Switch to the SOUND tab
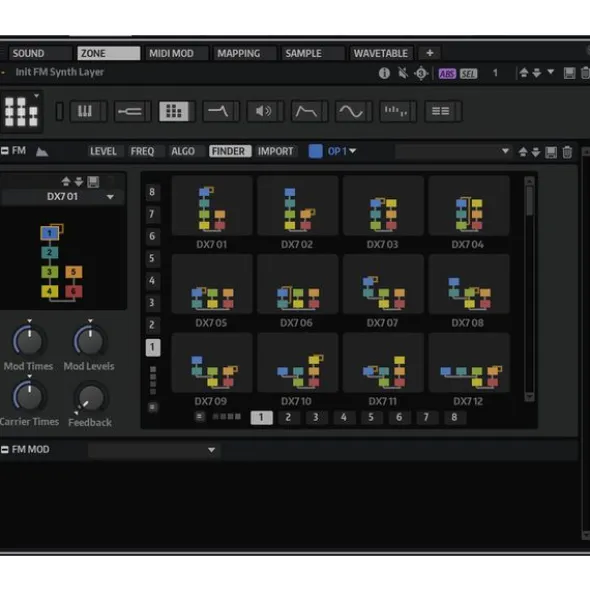 [x=40, y=53]
